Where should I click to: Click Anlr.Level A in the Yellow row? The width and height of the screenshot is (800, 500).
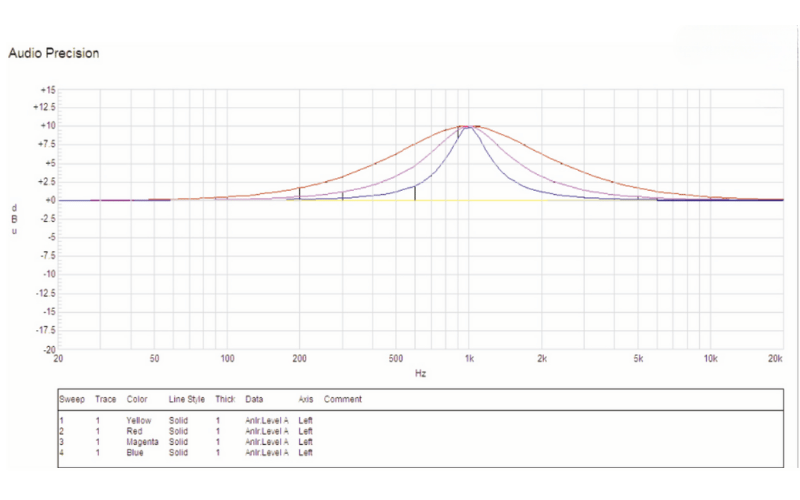point(267,420)
